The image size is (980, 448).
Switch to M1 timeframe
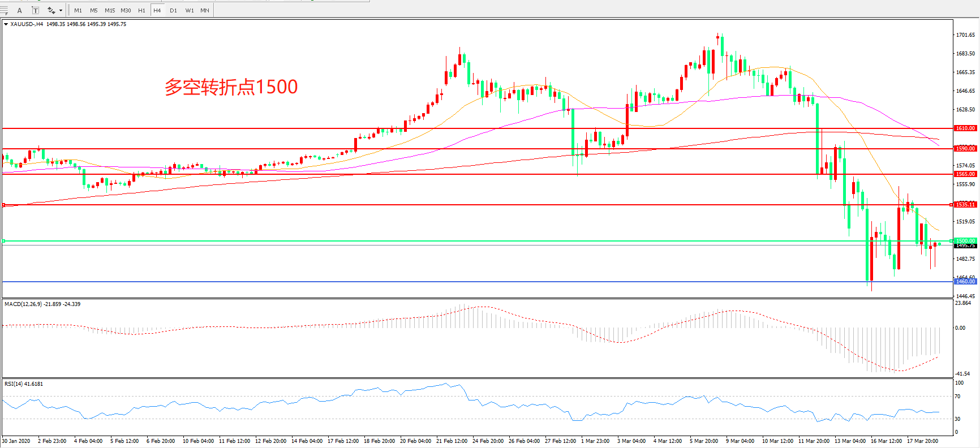pos(78,10)
